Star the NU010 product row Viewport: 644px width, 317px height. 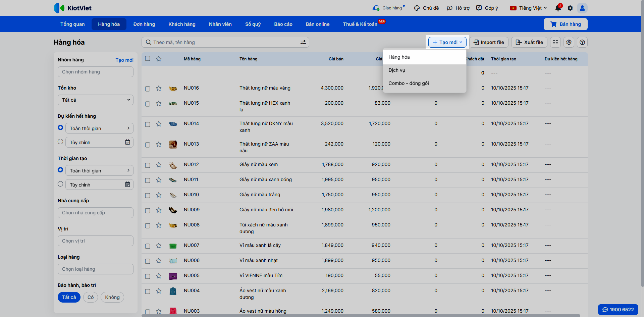(159, 195)
